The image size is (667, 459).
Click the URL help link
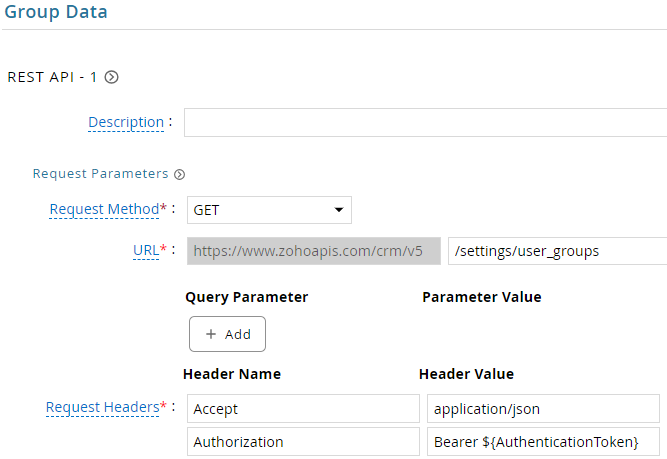click(146, 250)
